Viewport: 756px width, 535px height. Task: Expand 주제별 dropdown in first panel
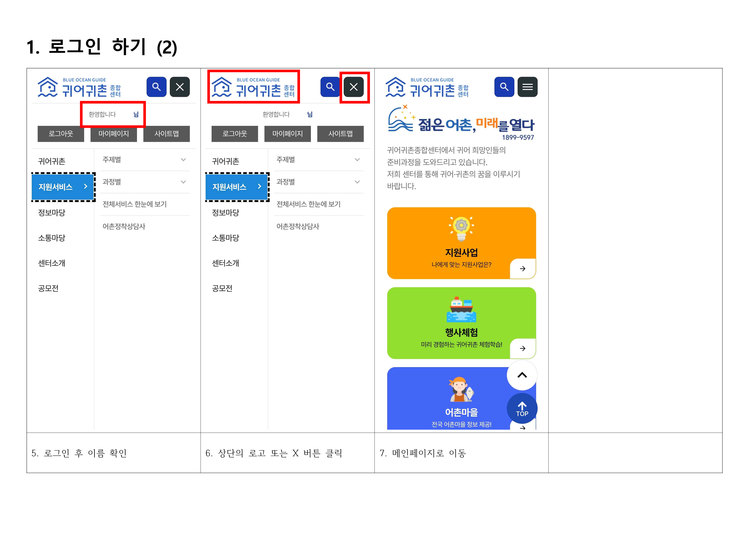tap(183, 160)
